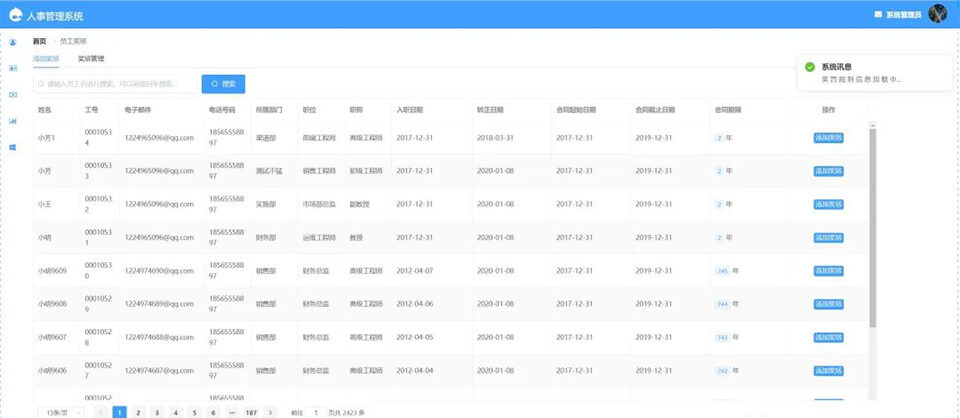Click the 合同截止日期 column header

(655, 110)
